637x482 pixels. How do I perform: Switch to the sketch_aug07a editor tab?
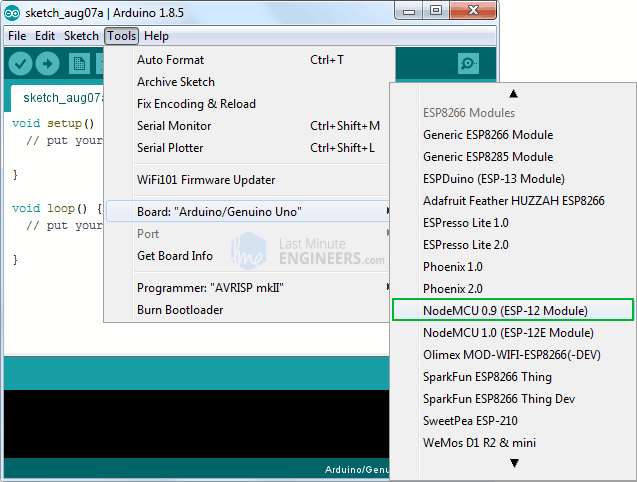click(58, 98)
